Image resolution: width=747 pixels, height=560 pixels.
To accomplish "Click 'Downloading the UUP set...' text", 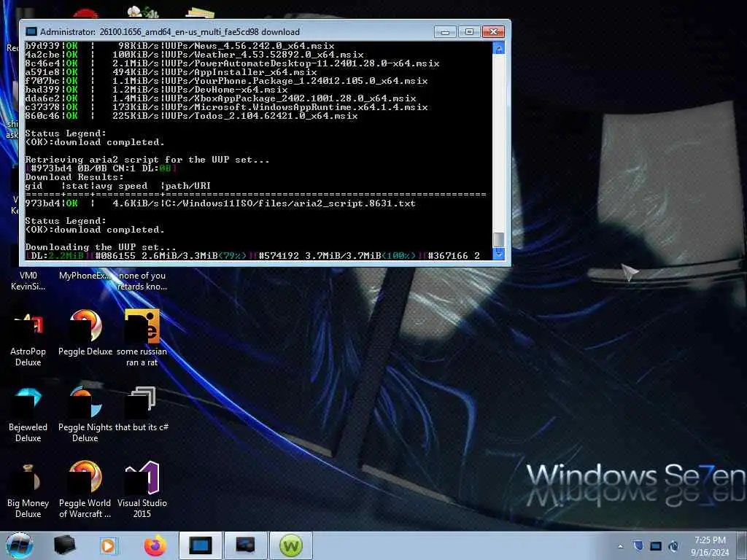I will coord(101,247).
